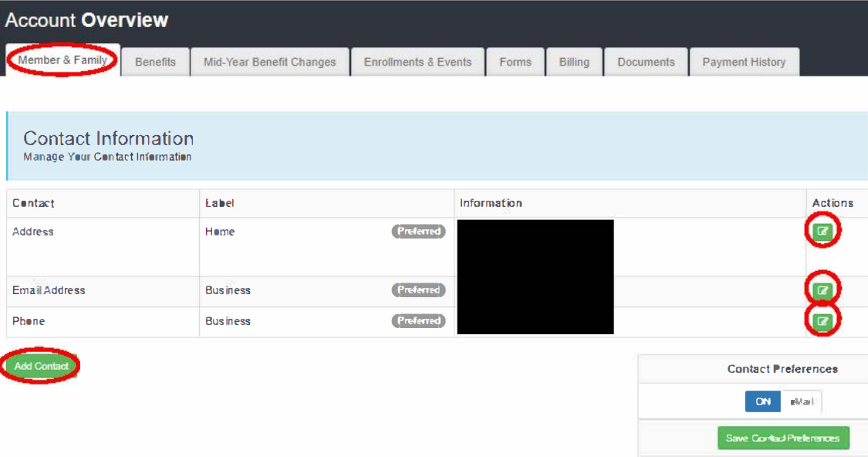
Task: Click the Actions column header
Action: coord(833,203)
